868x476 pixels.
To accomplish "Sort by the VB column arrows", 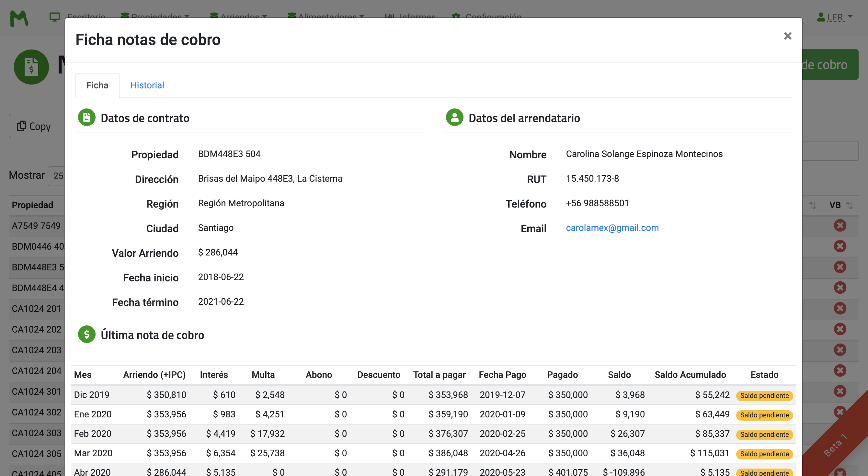I will click(x=850, y=205).
